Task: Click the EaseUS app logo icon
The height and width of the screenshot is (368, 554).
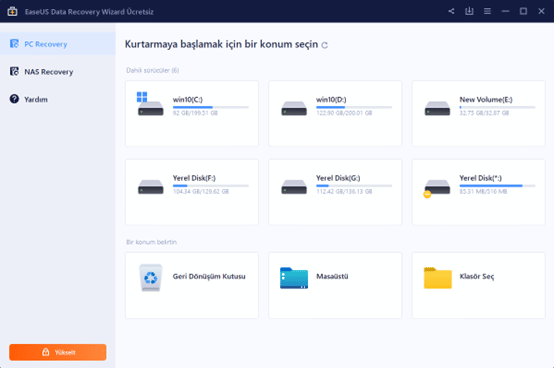Action: [x=12, y=11]
